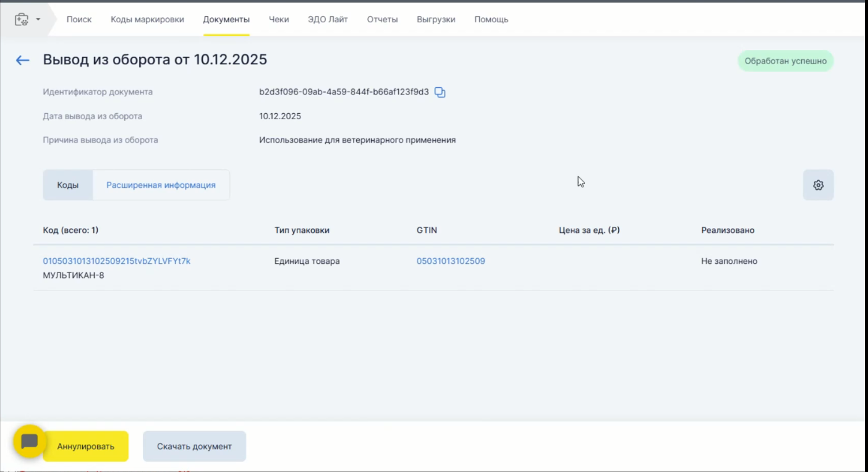Expand the product group dropdown arrow
The image size is (868, 472).
click(x=38, y=20)
